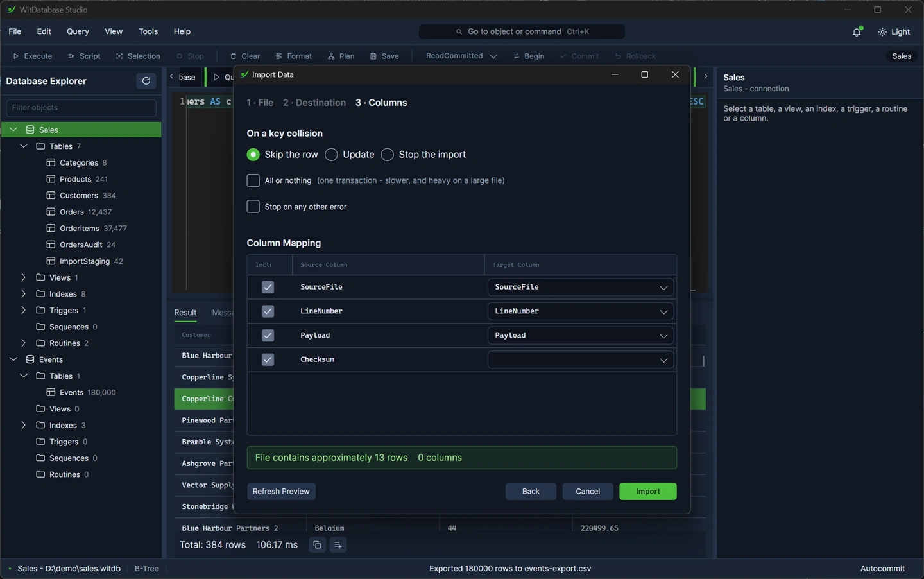Open the Edit menu
Screen dimensions: 924x579
tap(44, 31)
